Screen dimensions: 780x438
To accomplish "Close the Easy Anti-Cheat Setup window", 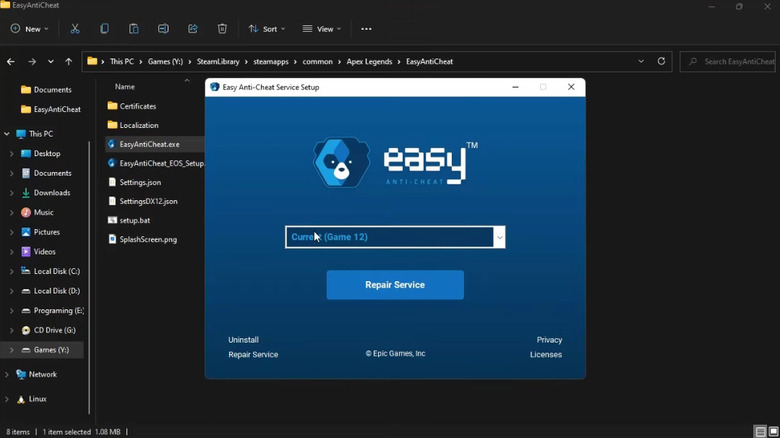I will [571, 87].
